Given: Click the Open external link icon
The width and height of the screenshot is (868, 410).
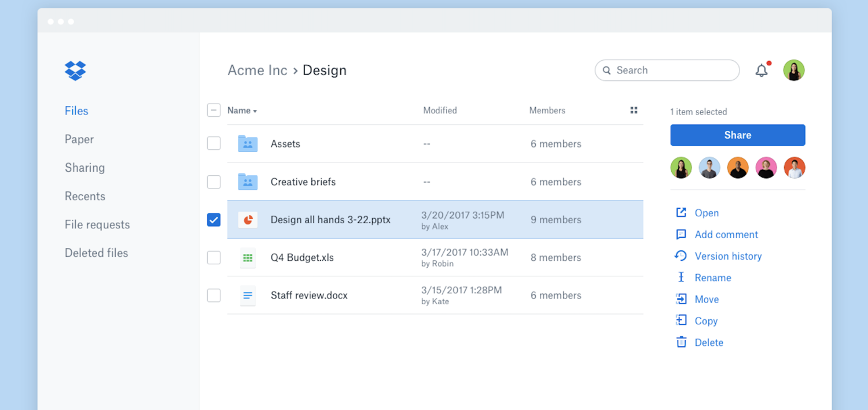Looking at the screenshot, I should click(681, 213).
